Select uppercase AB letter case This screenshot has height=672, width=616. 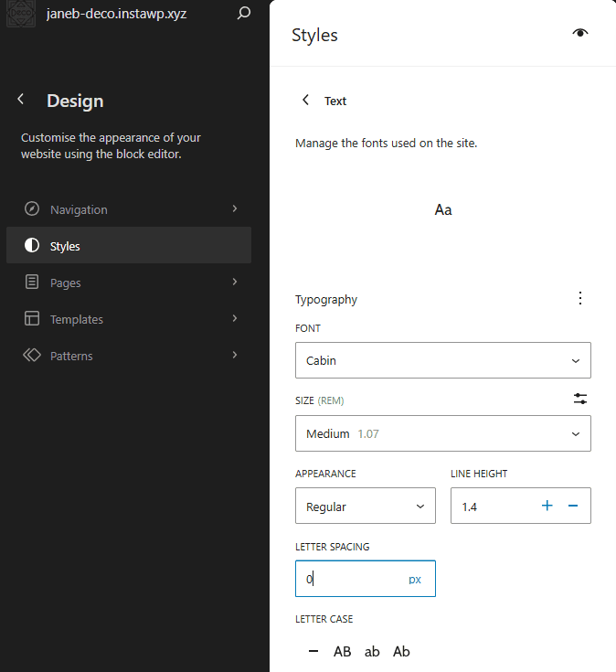pyautogui.click(x=342, y=652)
